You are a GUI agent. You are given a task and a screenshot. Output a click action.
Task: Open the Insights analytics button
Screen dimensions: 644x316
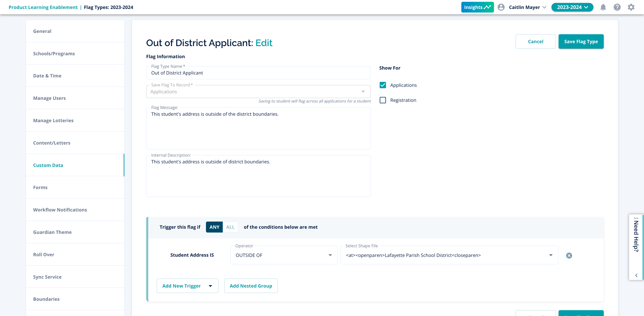(477, 7)
